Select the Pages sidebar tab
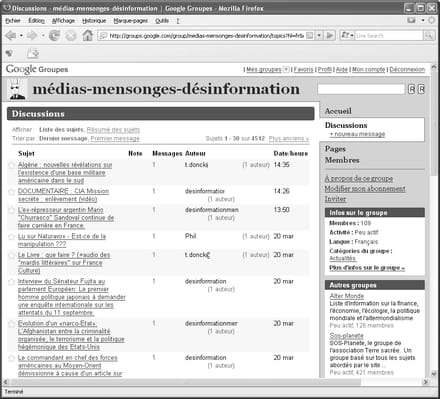Image resolution: width=440 pixels, height=399 pixels. 335,149
